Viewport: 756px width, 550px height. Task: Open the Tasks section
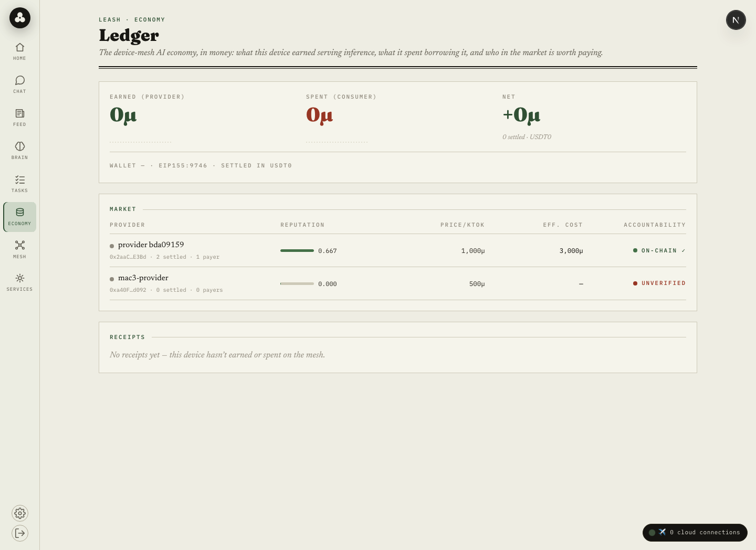(x=19, y=184)
